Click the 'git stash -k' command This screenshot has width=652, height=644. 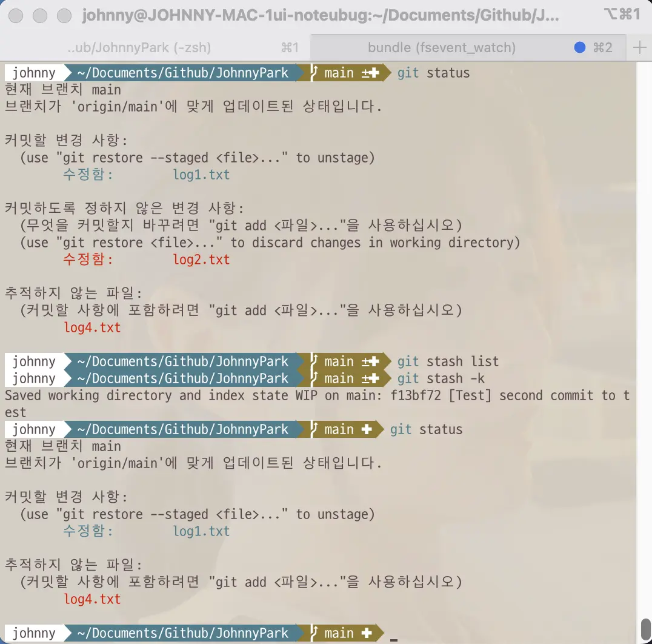pyautogui.click(x=441, y=378)
